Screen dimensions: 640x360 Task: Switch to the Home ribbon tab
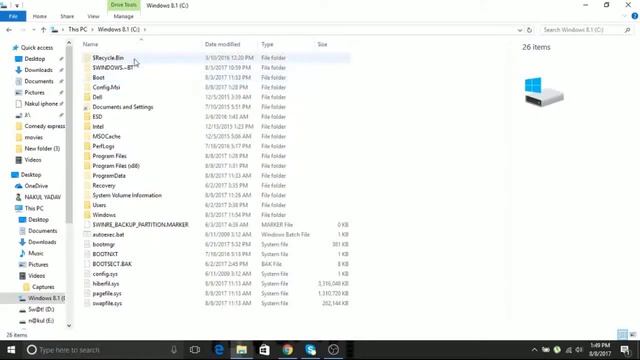[40, 16]
